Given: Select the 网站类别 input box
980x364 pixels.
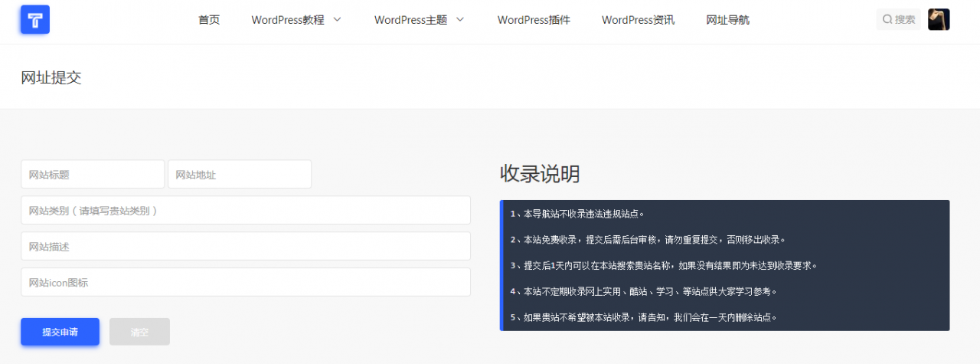Looking at the screenshot, I should click(245, 210).
